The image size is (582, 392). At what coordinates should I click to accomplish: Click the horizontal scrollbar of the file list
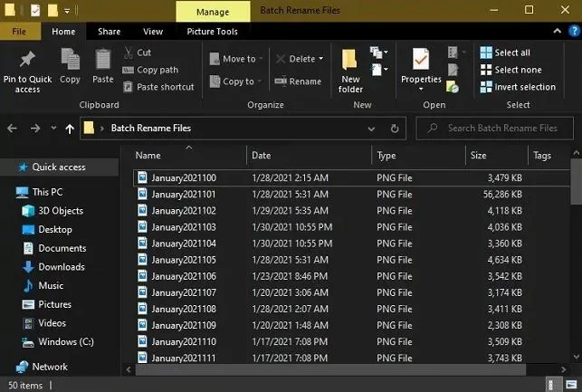pos(330,369)
